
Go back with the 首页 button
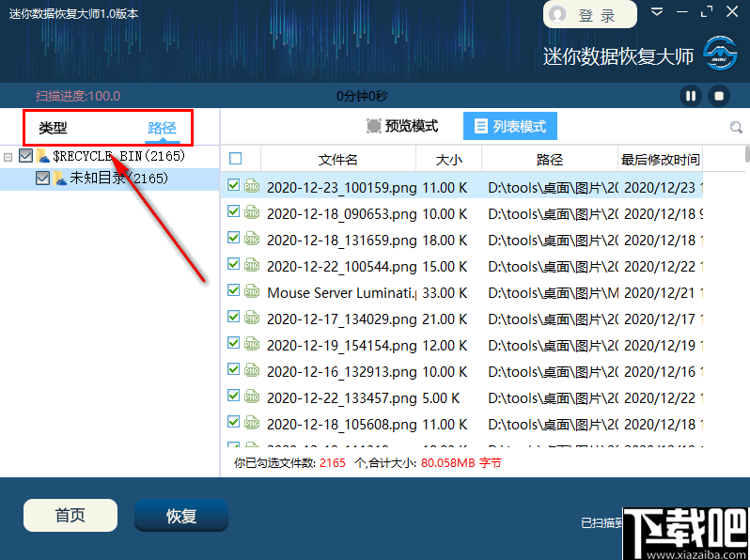[x=70, y=515]
